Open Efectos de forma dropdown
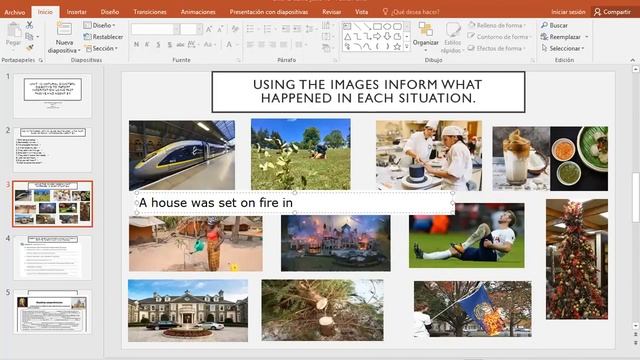 pos(497,48)
